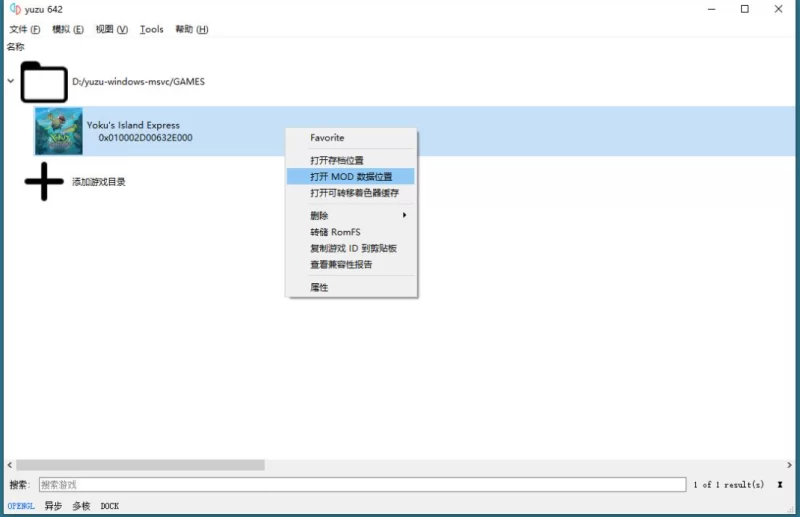Click the clear-search icon beside the result count

(780, 485)
